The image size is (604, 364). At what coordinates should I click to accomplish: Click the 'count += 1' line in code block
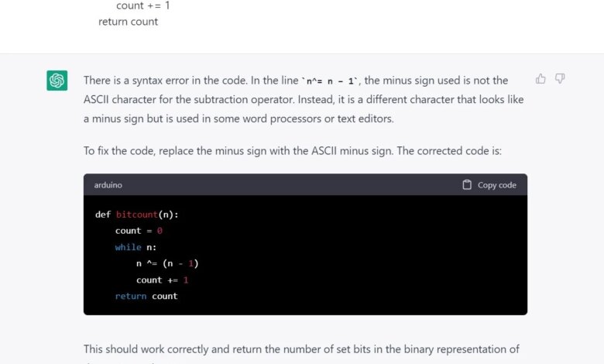coord(162,280)
